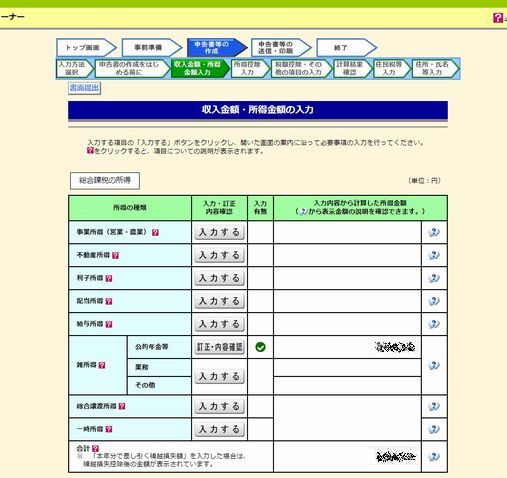Click 入力する button for 給与所得
The height and width of the screenshot is (478, 507).
(219, 324)
